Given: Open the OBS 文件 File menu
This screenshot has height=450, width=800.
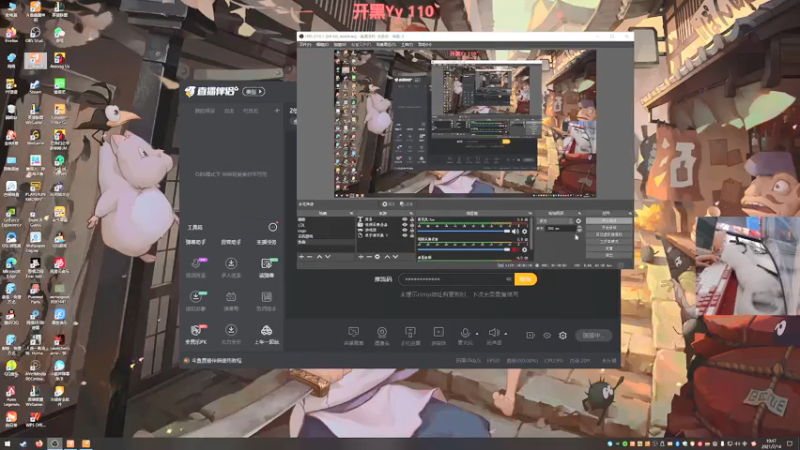Looking at the screenshot, I should (305, 45).
